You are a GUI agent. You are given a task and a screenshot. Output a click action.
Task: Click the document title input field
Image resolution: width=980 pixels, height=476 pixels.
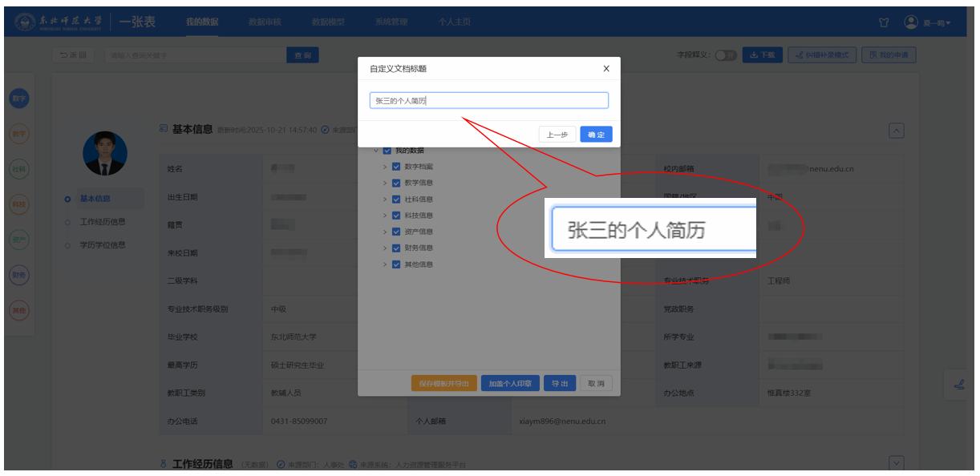click(488, 101)
